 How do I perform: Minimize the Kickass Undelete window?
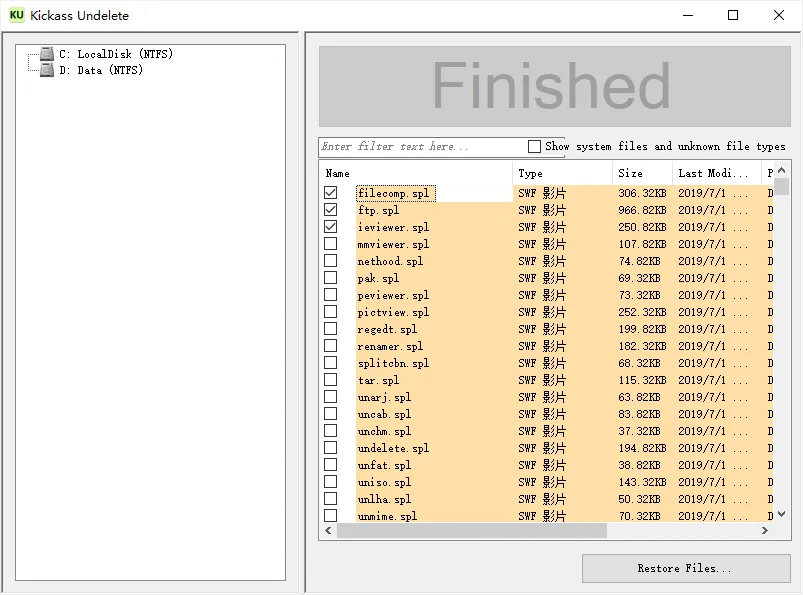pyautogui.click(x=688, y=15)
